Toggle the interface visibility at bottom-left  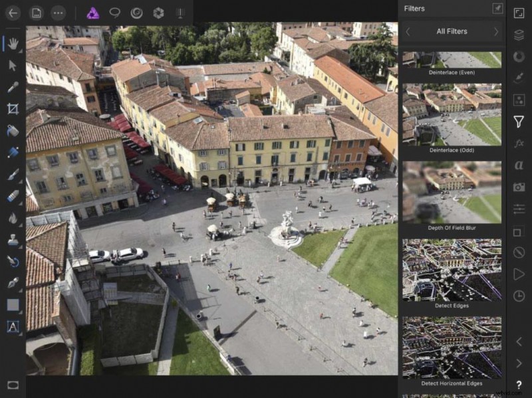click(13, 385)
